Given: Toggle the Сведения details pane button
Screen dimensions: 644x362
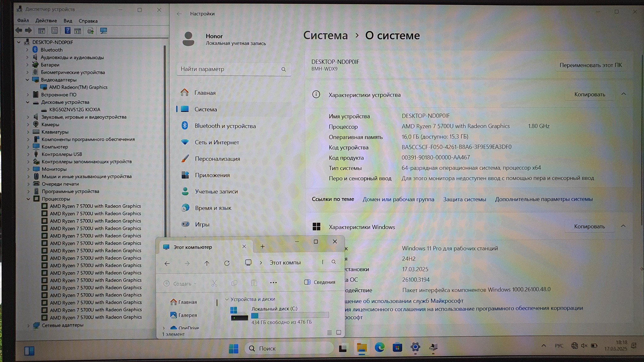Looking at the screenshot, I should 320,282.
